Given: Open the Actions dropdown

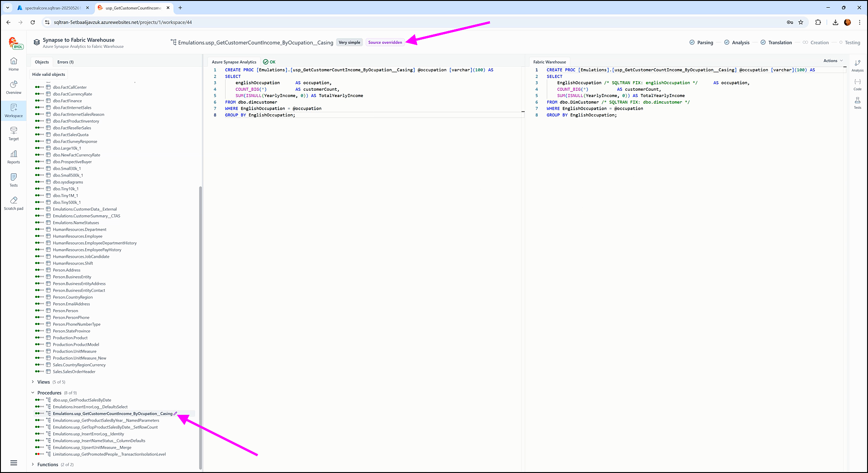Looking at the screenshot, I should tap(832, 60).
